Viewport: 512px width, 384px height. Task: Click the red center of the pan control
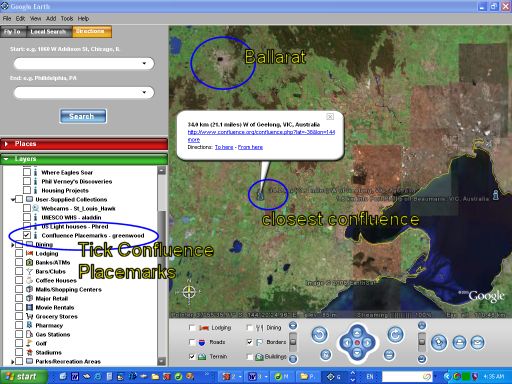[x=357, y=343]
